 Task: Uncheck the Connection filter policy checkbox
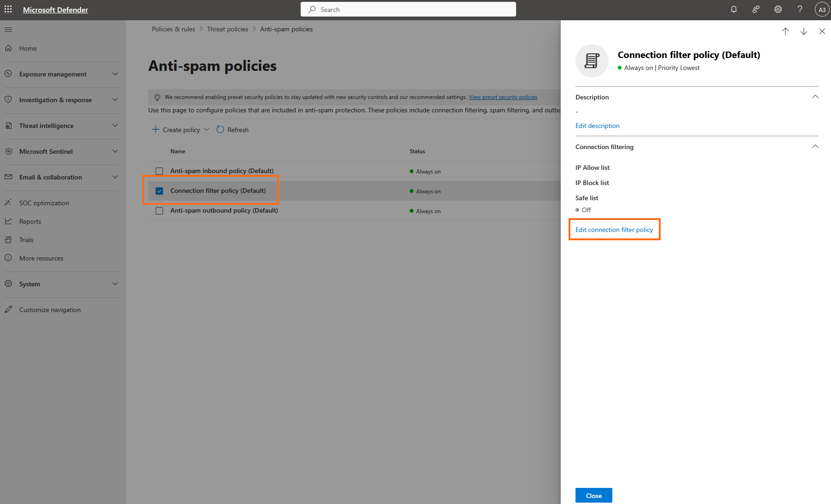(159, 191)
